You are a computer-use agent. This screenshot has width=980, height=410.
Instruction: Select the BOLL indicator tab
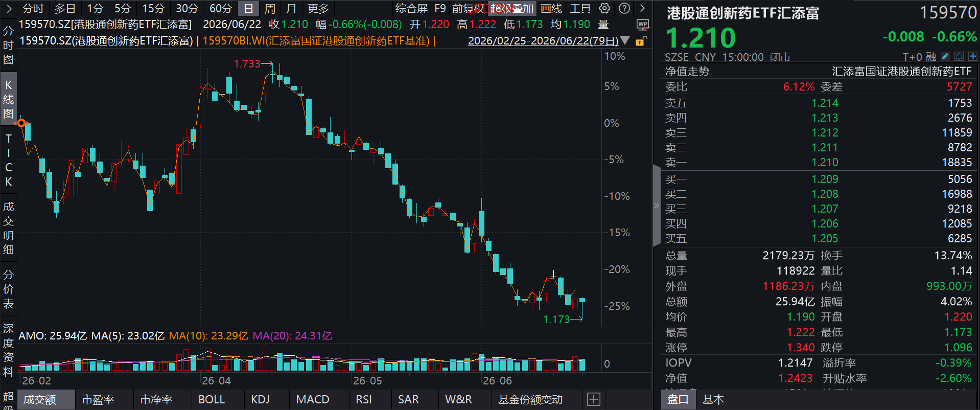(x=212, y=399)
